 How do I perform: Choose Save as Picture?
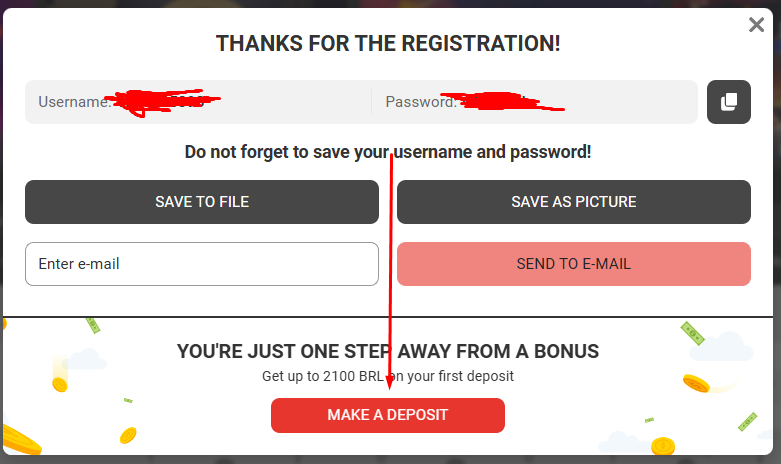(573, 202)
